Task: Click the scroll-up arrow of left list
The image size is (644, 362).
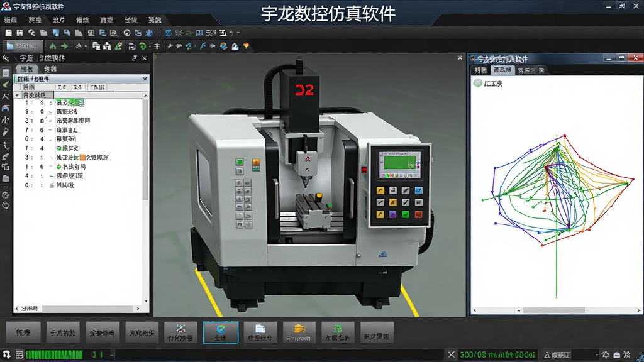Action: [x=145, y=96]
